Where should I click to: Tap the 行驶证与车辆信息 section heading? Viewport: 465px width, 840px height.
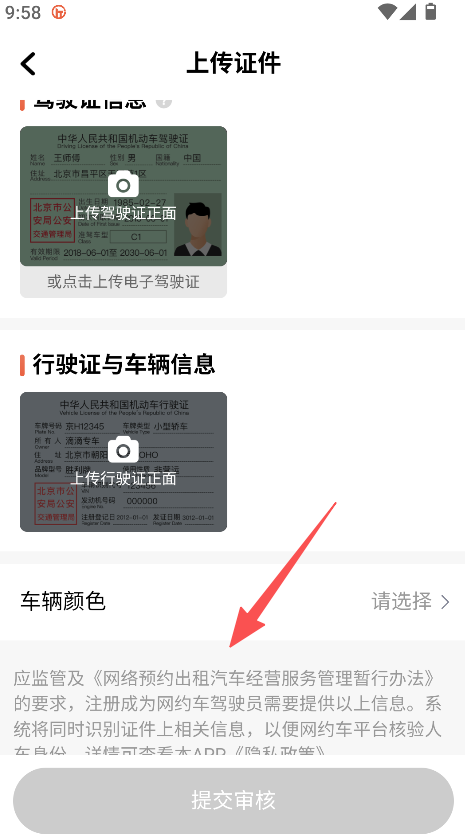[x=124, y=364]
